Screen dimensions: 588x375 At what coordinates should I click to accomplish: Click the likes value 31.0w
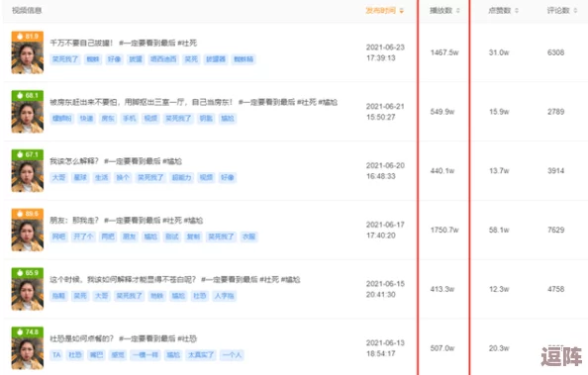499,52
